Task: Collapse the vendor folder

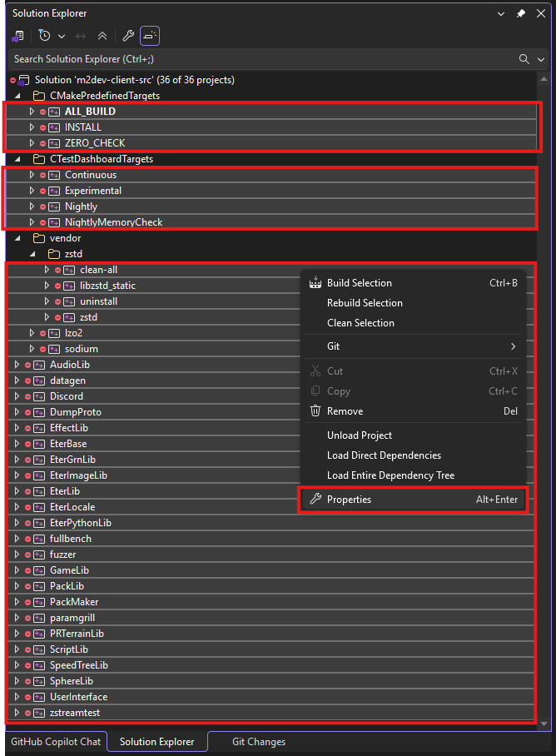Action: tap(17, 237)
